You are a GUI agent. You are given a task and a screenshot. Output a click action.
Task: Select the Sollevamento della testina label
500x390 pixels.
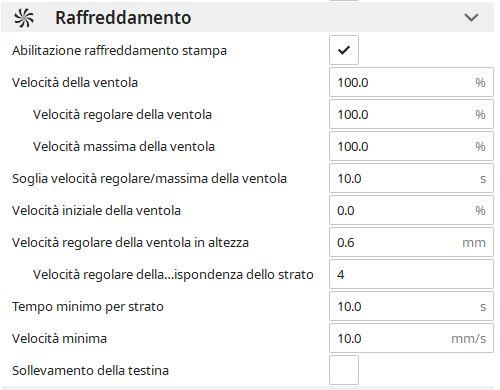[x=90, y=370]
